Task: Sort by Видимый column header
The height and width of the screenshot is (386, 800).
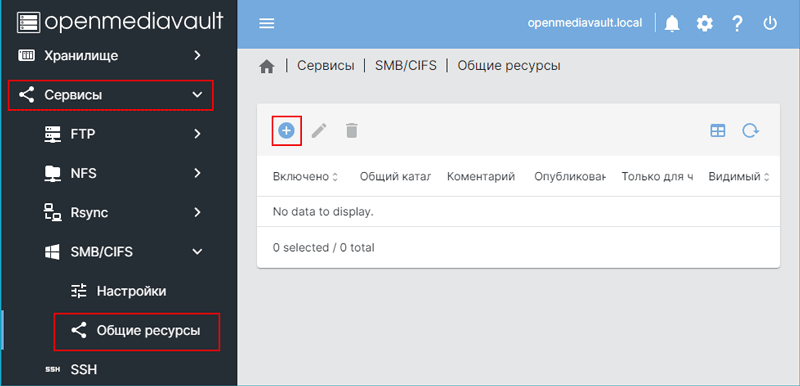Action: (738, 176)
